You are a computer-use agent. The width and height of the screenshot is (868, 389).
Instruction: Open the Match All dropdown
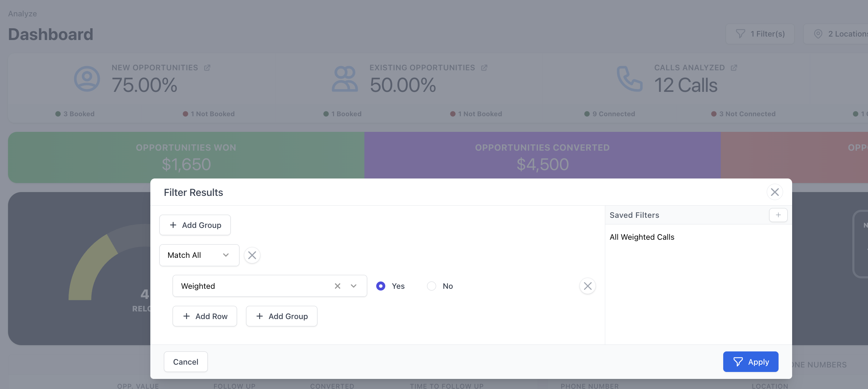pos(199,255)
